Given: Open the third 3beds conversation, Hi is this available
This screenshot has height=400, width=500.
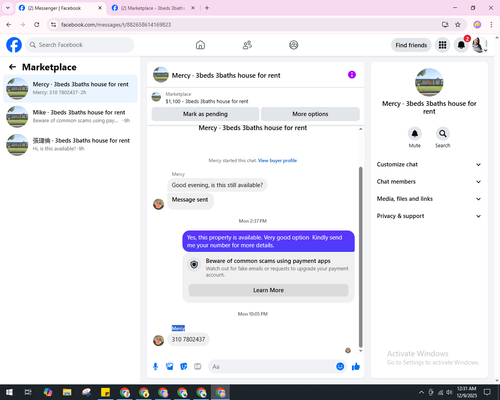Looking at the screenshot, I should click(x=70, y=144).
